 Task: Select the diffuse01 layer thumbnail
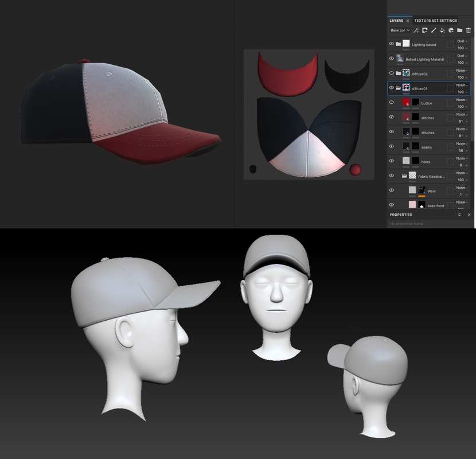click(406, 87)
